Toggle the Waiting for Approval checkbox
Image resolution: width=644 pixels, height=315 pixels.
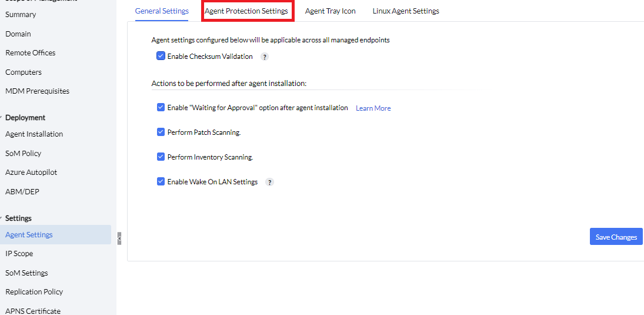(x=161, y=108)
